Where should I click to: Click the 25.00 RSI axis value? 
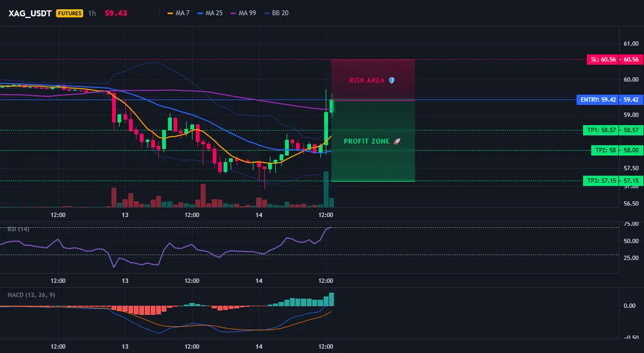[x=631, y=258]
